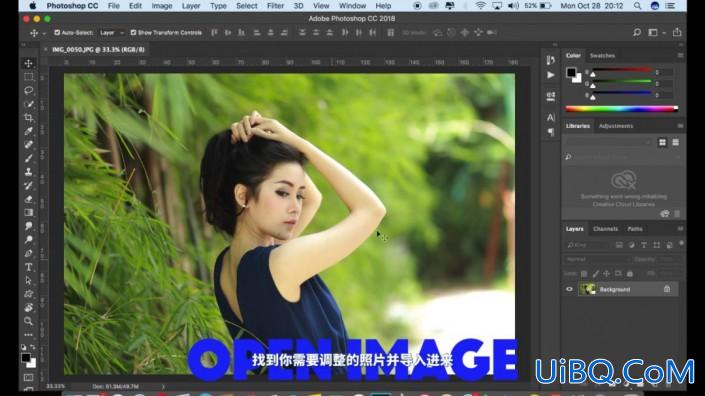The width and height of the screenshot is (705, 396).
Task: Open the Layer menu
Action: tap(191, 6)
